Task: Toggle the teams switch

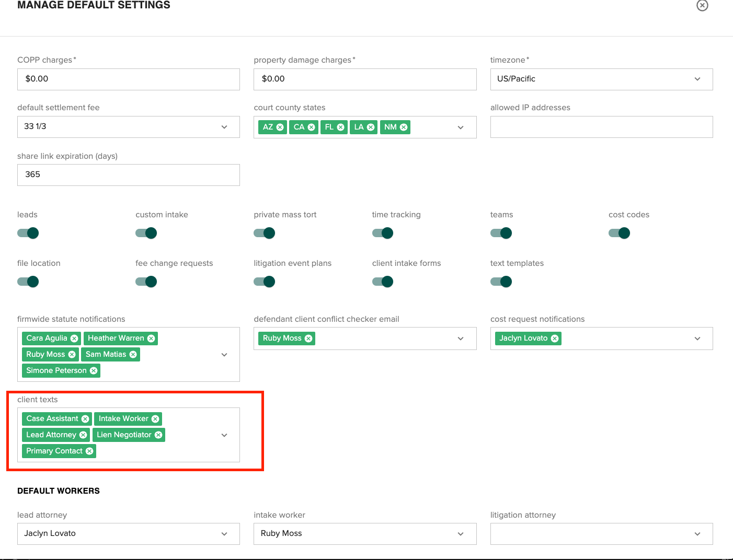Action: [x=501, y=233]
